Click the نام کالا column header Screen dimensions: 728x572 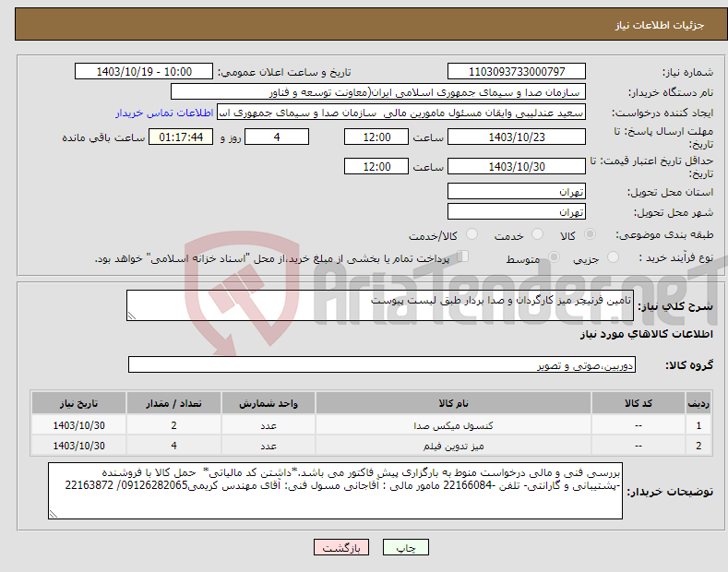pyautogui.click(x=453, y=403)
